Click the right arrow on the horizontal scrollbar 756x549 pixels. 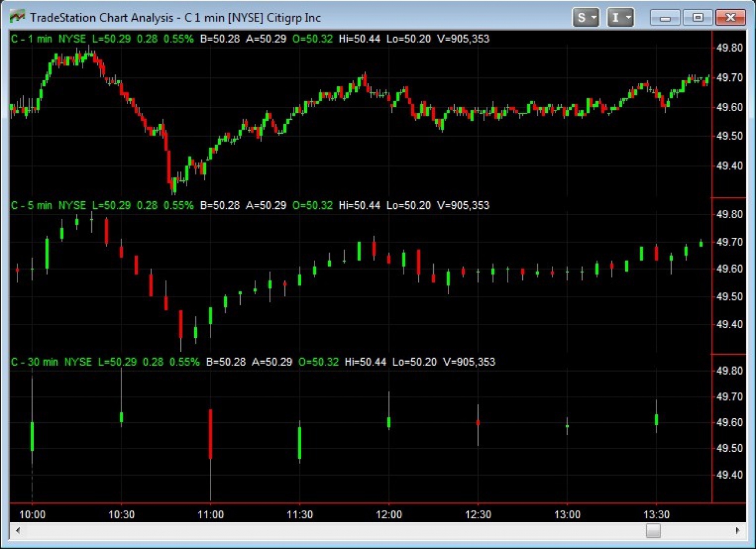(x=737, y=530)
